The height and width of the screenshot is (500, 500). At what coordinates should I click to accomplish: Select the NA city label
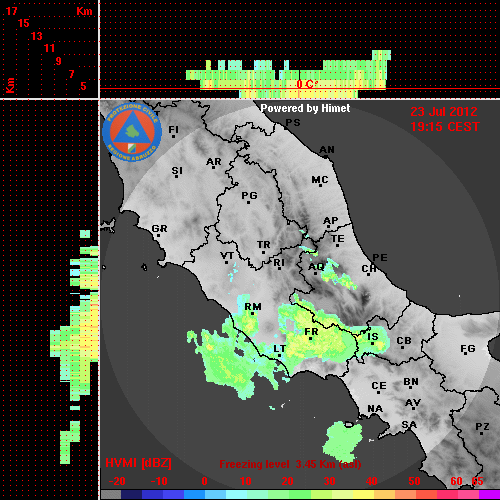pos(375,409)
